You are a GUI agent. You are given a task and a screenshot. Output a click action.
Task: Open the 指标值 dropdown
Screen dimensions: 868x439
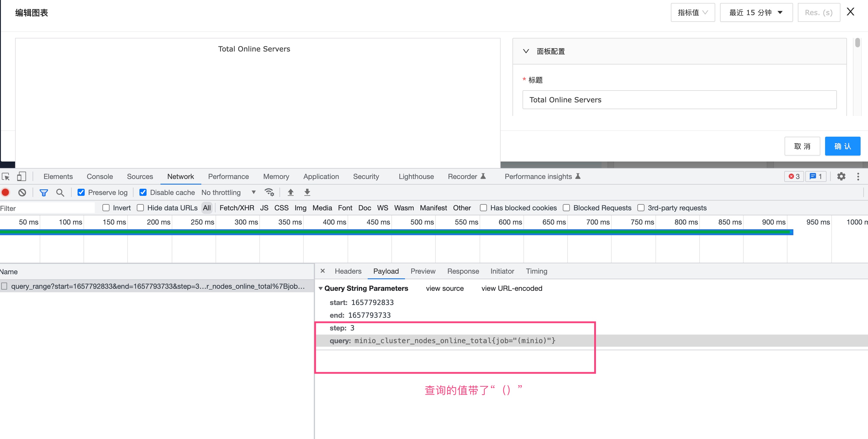[692, 12]
